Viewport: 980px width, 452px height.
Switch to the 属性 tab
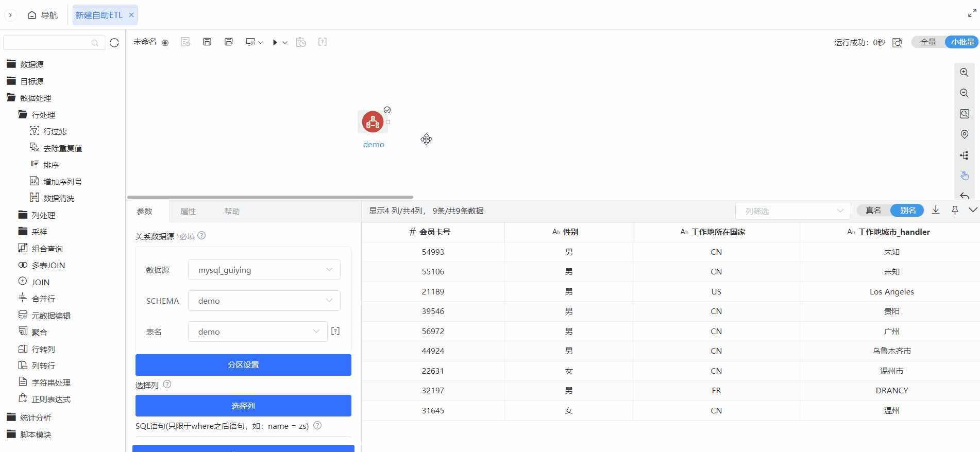[188, 212]
